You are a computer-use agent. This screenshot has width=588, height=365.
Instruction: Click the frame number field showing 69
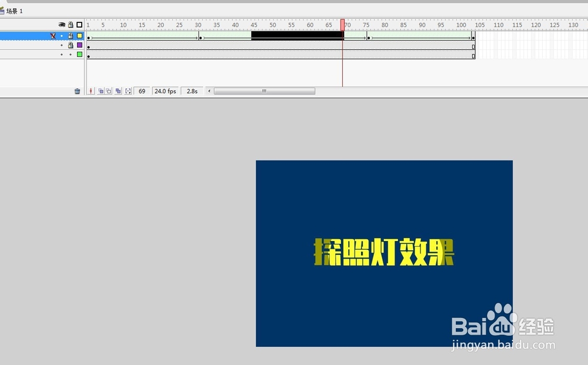[141, 91]
